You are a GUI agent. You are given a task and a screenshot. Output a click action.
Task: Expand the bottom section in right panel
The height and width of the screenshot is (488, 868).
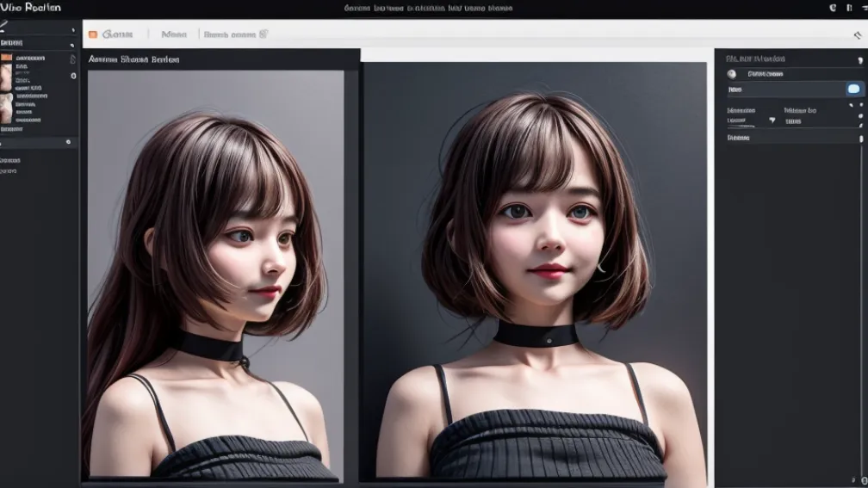point(859,138)
